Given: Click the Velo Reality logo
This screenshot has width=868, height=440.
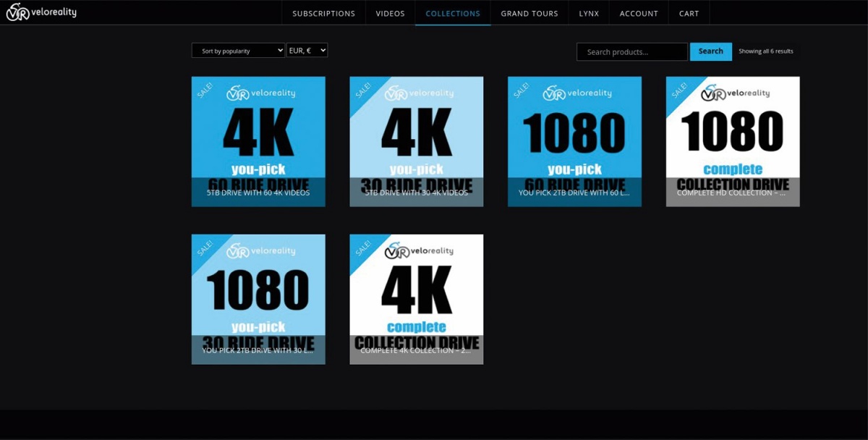Looking at the screenshot, I should (x=41, y=12).
